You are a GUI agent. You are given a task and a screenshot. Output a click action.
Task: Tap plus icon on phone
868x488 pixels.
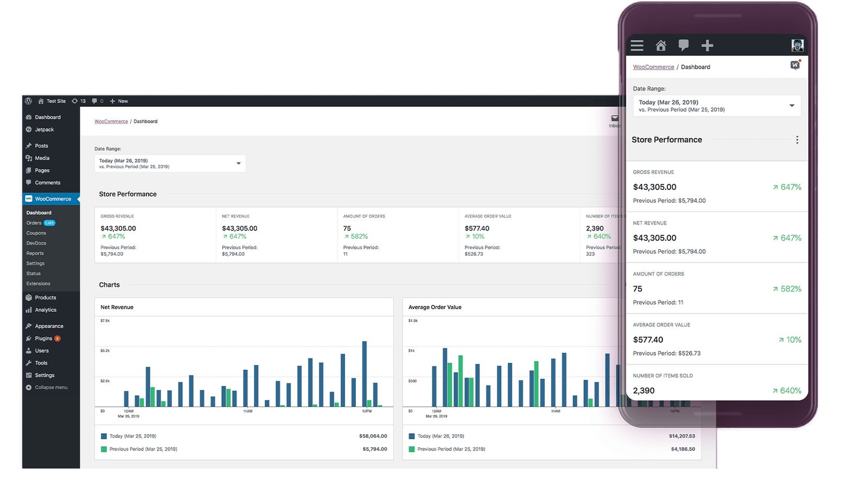coord(707,46)
